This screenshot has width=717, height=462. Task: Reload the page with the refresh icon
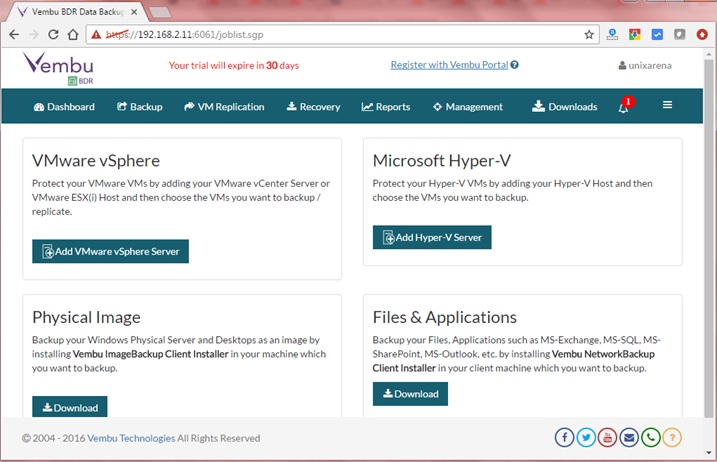click(54, 34)
